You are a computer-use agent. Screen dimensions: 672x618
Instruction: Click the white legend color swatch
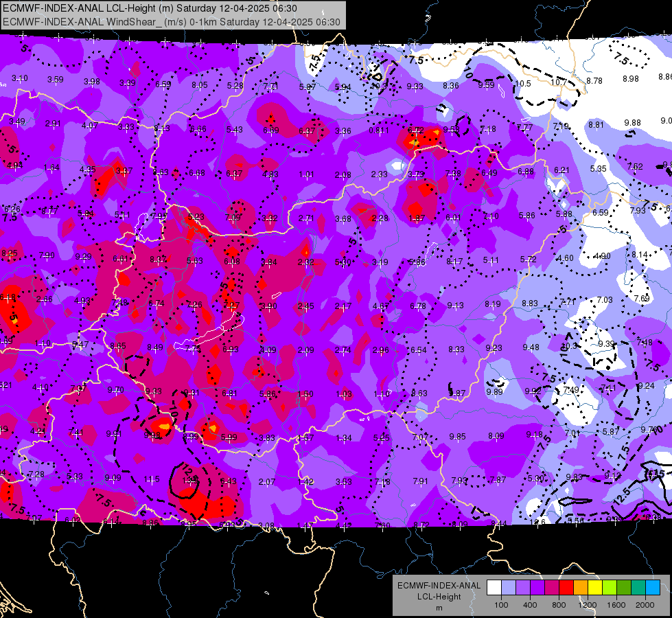coord(494,587)
